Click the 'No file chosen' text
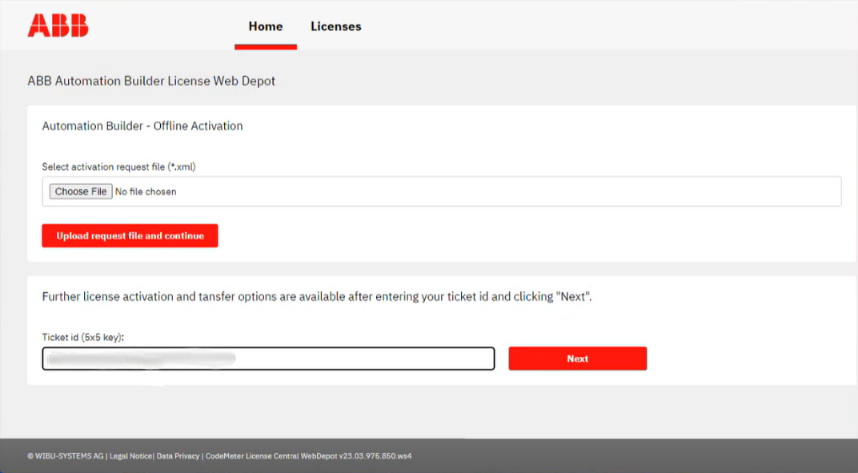The image size is (858, 473). (x=146, y=192)
